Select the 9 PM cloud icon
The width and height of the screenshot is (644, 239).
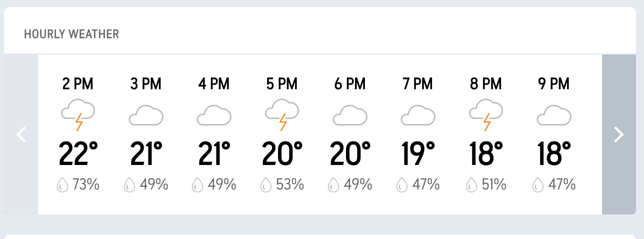pyautogui.click(x=554, y=115)
